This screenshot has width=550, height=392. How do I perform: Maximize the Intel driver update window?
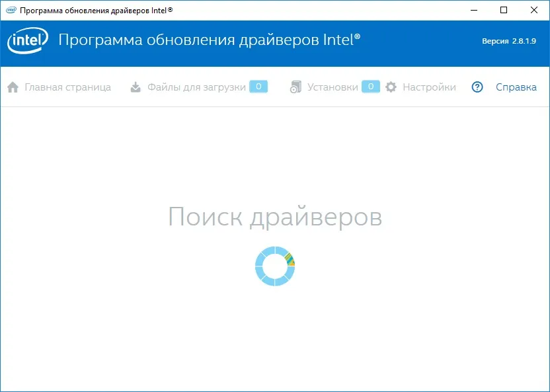(504, 10)
